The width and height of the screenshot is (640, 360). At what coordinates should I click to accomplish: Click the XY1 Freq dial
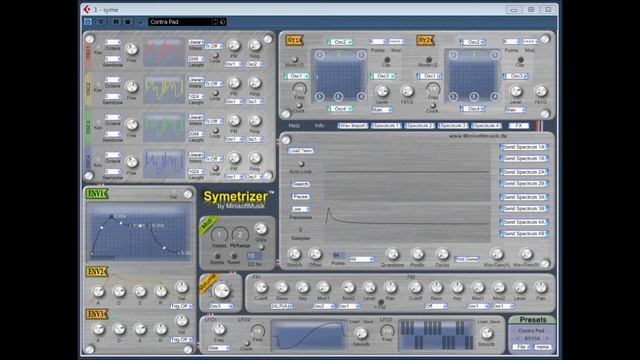coord(299,89)
